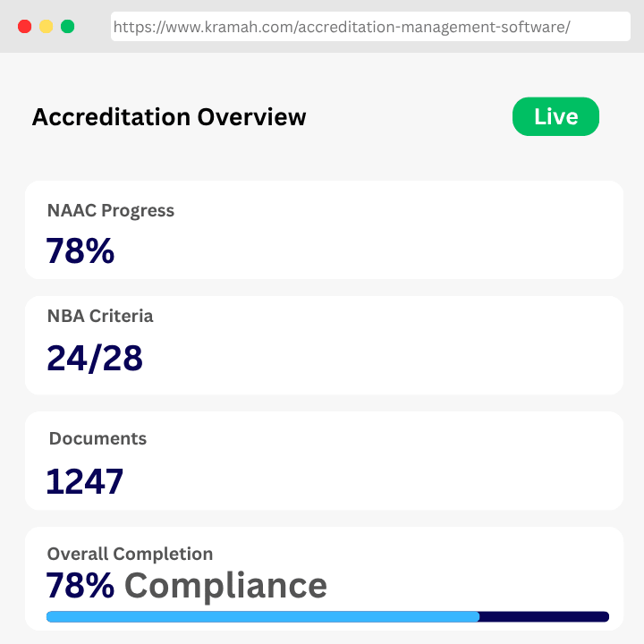Click the NBA Criteria label
The image size is (644, 644).
click(x=100, y=316)
